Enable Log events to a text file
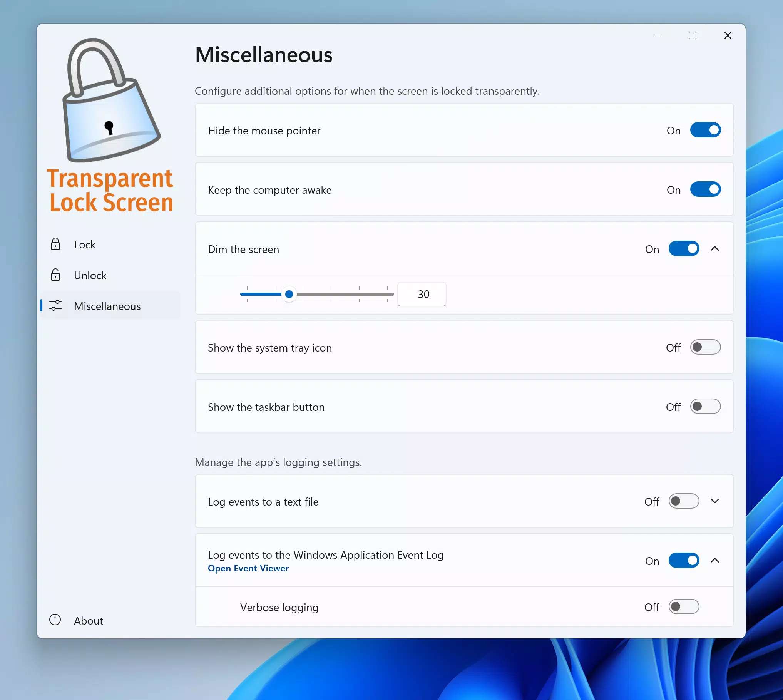 click(684, 501)
